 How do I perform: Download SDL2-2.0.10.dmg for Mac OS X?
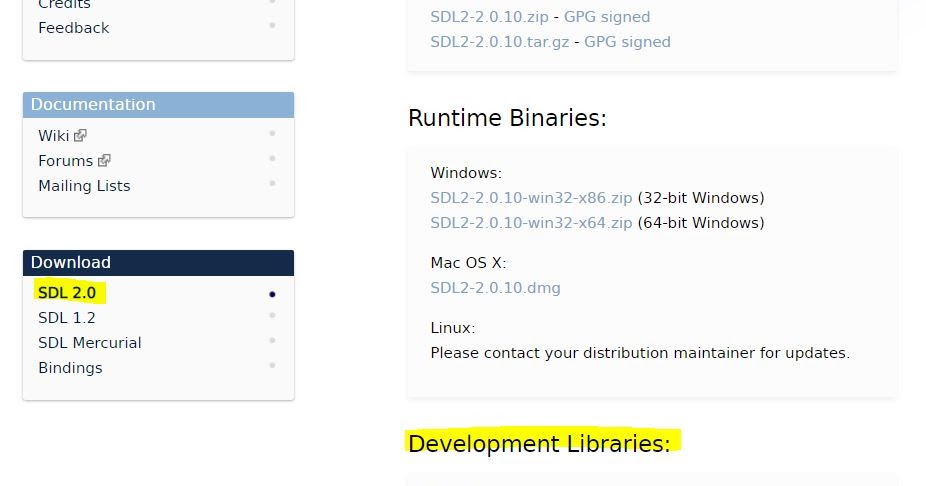point(495,288)
